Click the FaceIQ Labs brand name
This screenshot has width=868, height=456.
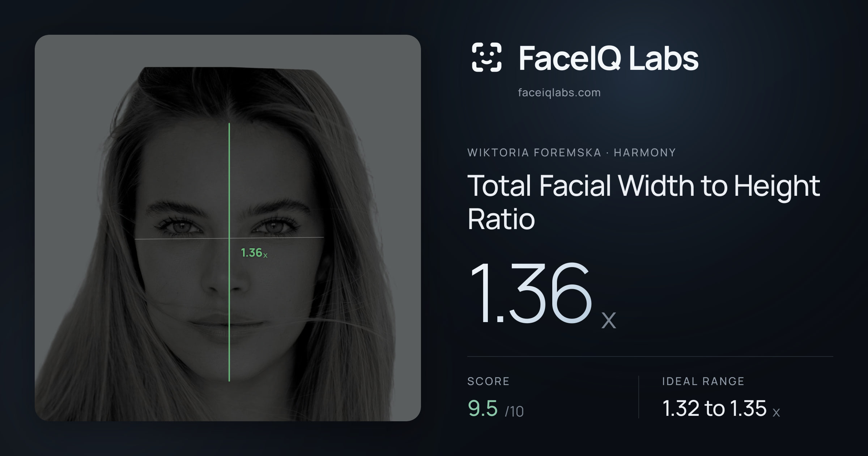pyautogui.click(x=608, y=58)
